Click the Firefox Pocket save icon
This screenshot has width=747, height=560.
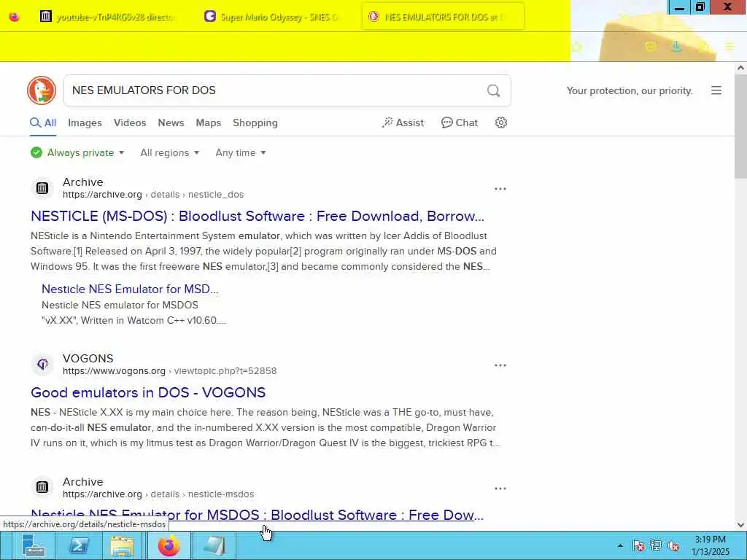(650, 47)
